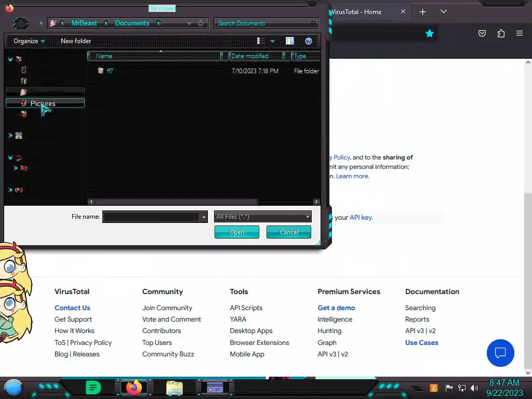This screenshot has width=532, height=399.
Task: Click the Firefox taskbar icon
Action: pyautogui.click(x=134, y=388)
